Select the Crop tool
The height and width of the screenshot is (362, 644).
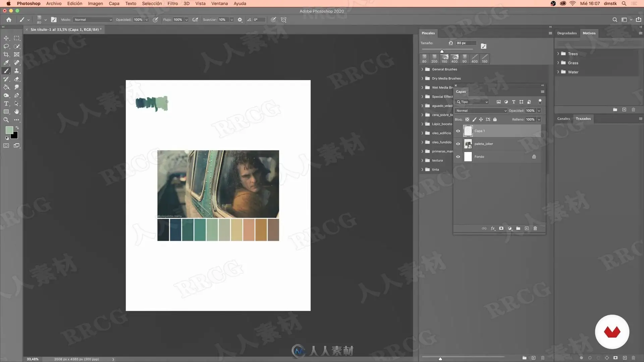coord(6,54)
